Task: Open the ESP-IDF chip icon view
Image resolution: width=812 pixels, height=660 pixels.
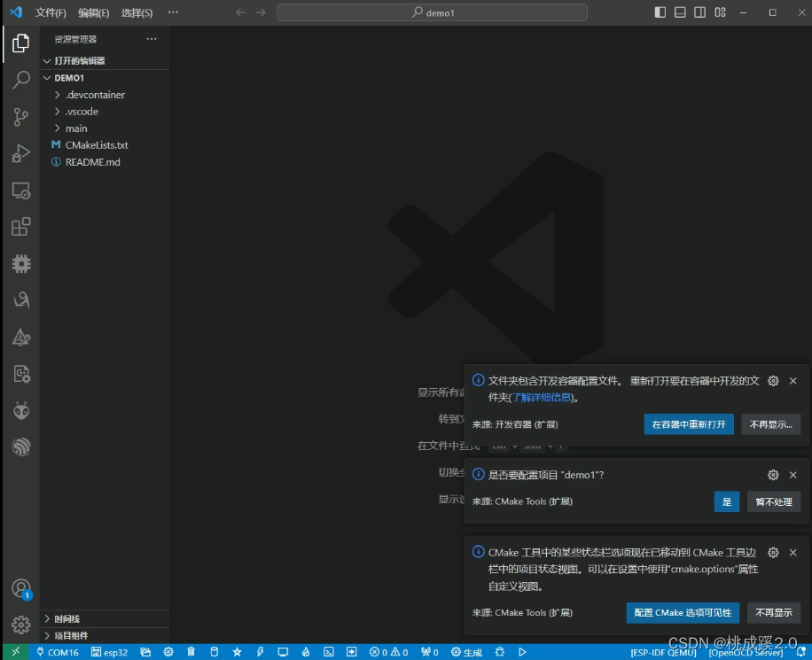Action: click(x=20, y=263)
